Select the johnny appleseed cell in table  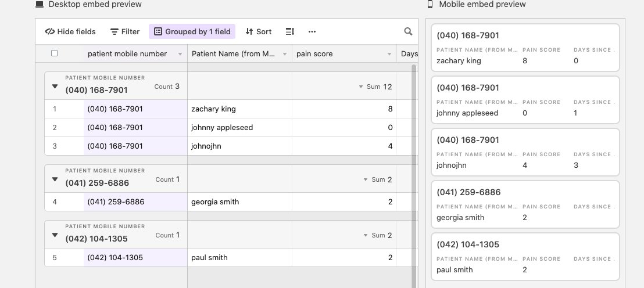click(240, 128)
